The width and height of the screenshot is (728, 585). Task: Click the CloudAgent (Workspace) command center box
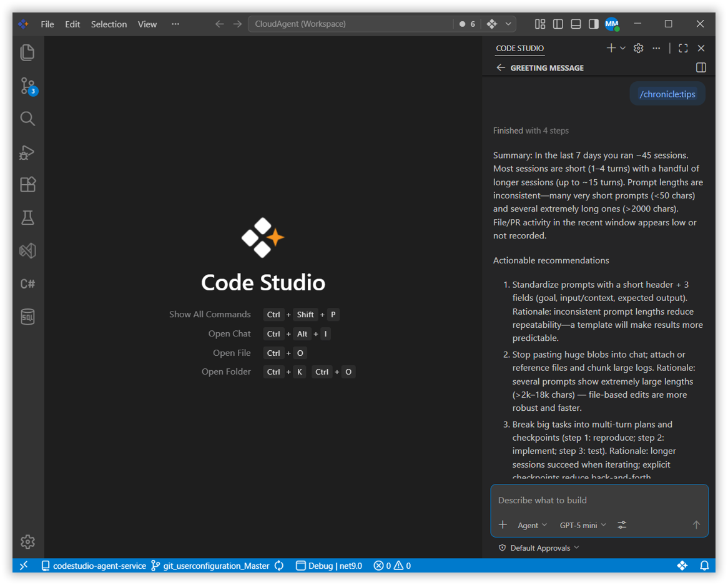(350, 24)
